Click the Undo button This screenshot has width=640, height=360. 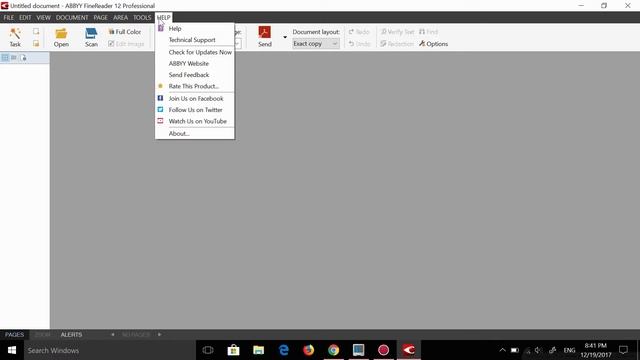click(359, 44)
